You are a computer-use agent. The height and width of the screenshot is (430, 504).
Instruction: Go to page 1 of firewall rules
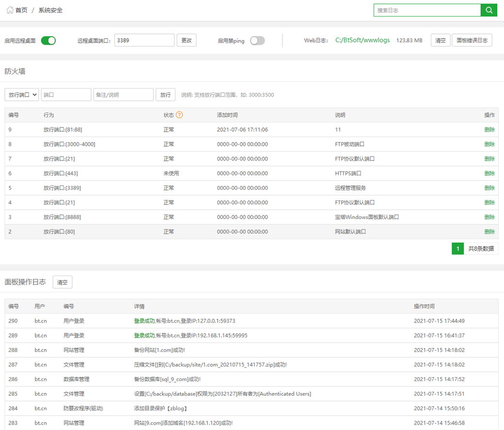click(x=457, y=249)
